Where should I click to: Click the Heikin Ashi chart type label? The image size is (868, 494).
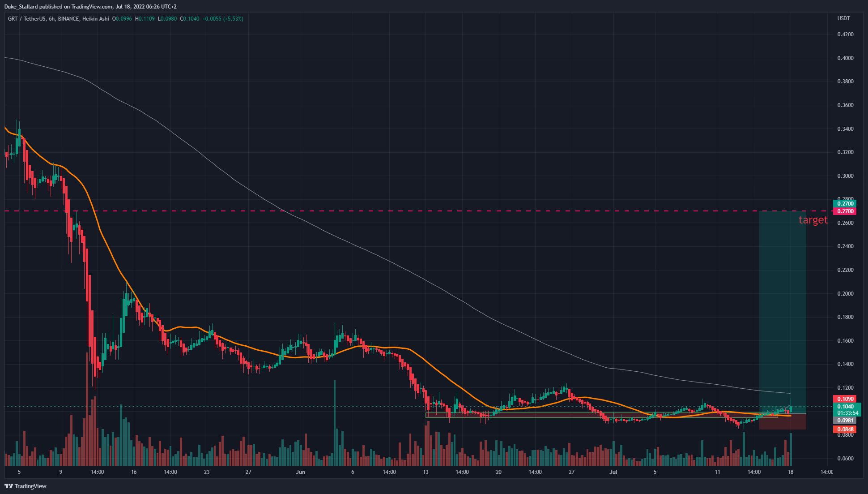[95, 19]
